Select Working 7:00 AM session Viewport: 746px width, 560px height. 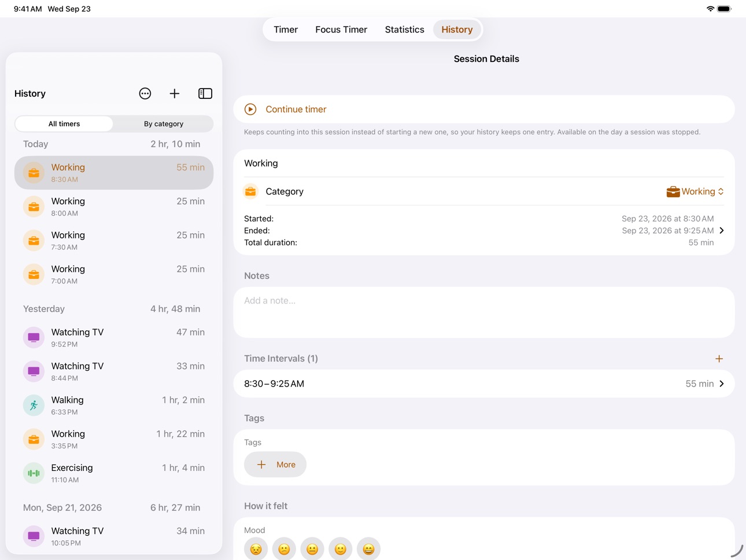pos(114,274)
